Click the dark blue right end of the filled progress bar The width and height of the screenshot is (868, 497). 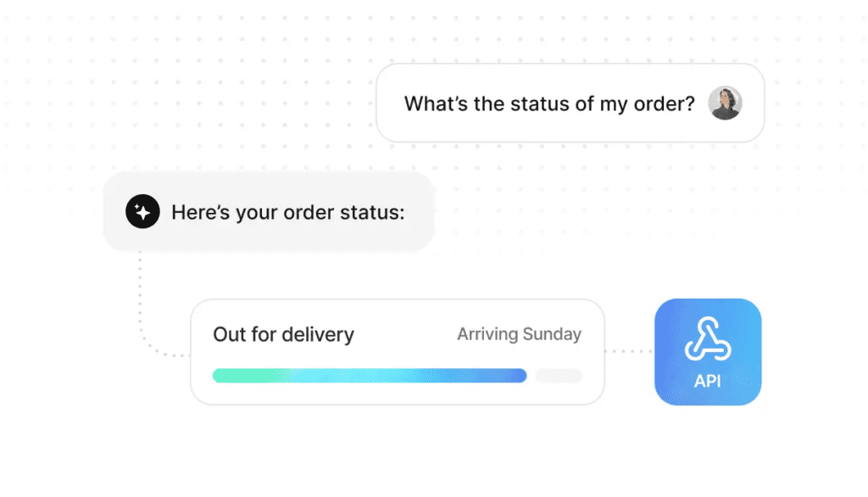tap(517, 376)
